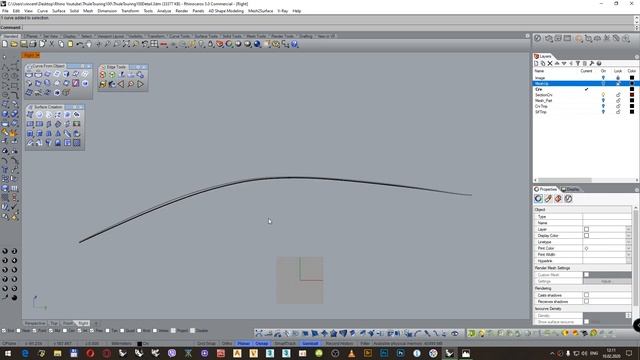Click the Cut scissors icon
The height and width of the screenshot is (360, 640).
point(52,44)
